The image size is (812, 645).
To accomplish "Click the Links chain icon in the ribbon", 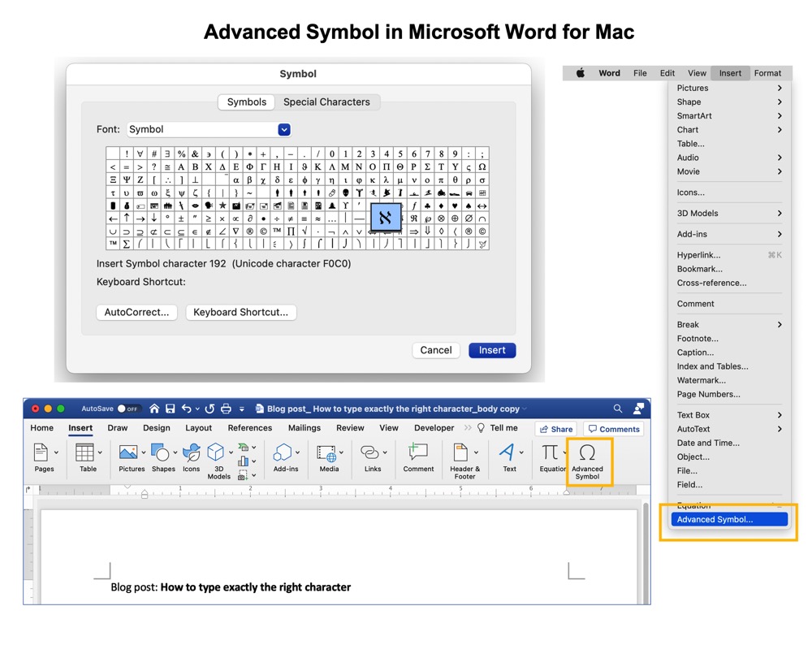I will tap(369, 452).
